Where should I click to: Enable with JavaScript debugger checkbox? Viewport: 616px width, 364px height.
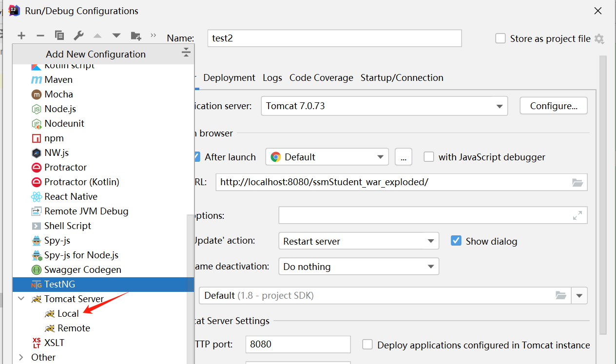[x=429, y=157]
